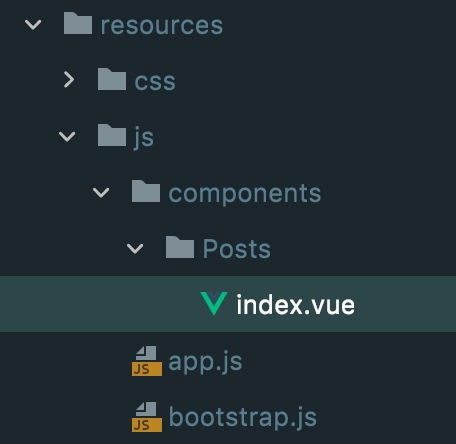Expand the css folder chevron

(69, 80)
